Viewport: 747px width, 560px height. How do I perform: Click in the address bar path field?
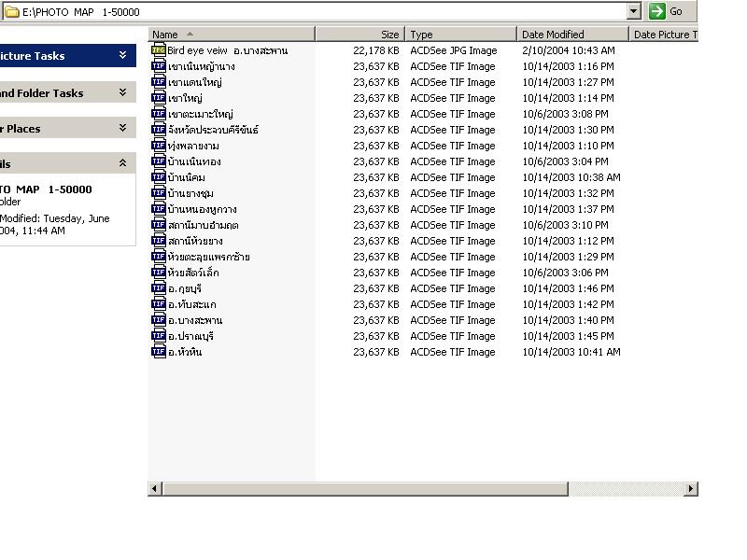[317, 12]
